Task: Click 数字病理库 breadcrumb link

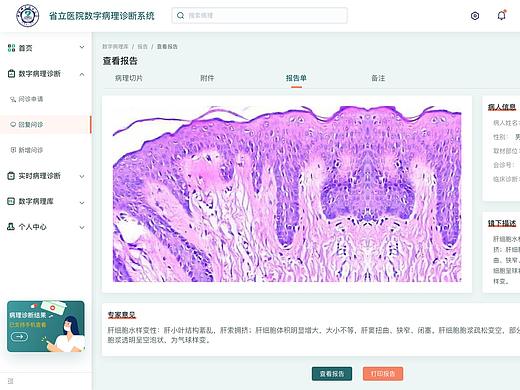Action: (115, 47)
